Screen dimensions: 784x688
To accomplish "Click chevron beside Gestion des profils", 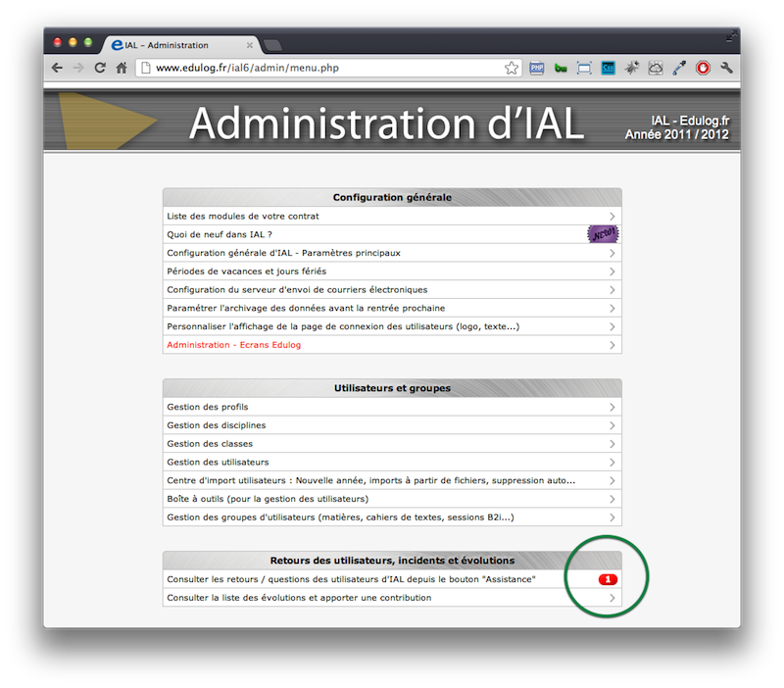I will [612, 407].
